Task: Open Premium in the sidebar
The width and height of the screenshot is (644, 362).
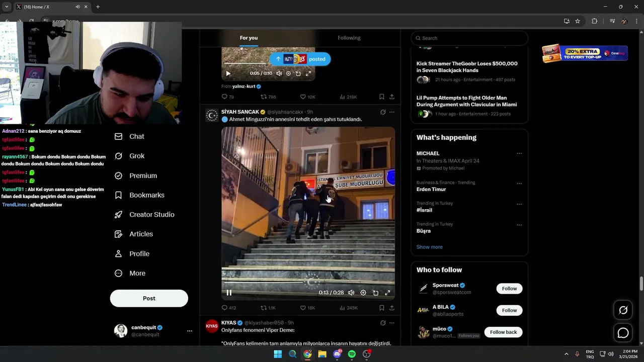Action: pyautogui.click(x=136, y=175)
